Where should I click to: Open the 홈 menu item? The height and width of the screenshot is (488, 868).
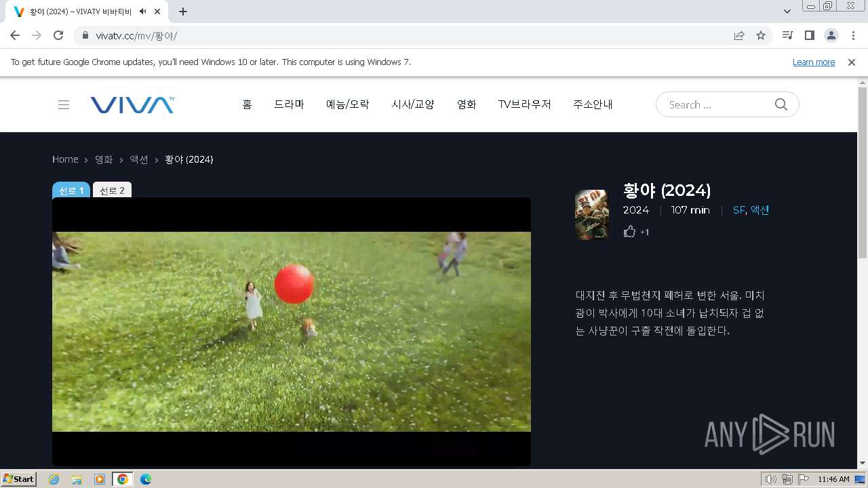coord(247,104)
